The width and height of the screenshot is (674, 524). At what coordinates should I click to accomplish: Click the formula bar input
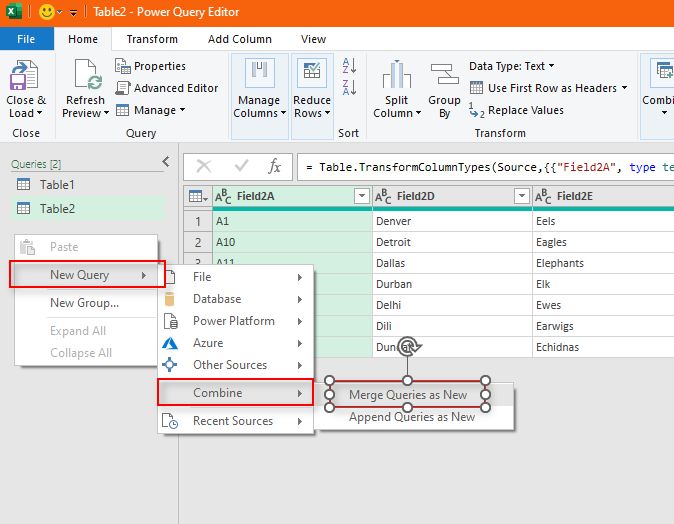(486, 167)
